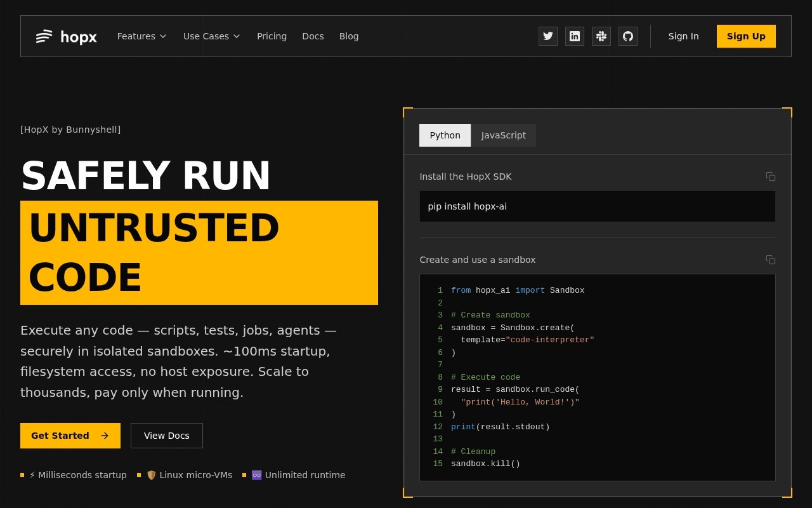Click the line 'from hopx_ai import Sandbox'

(518, 290)
